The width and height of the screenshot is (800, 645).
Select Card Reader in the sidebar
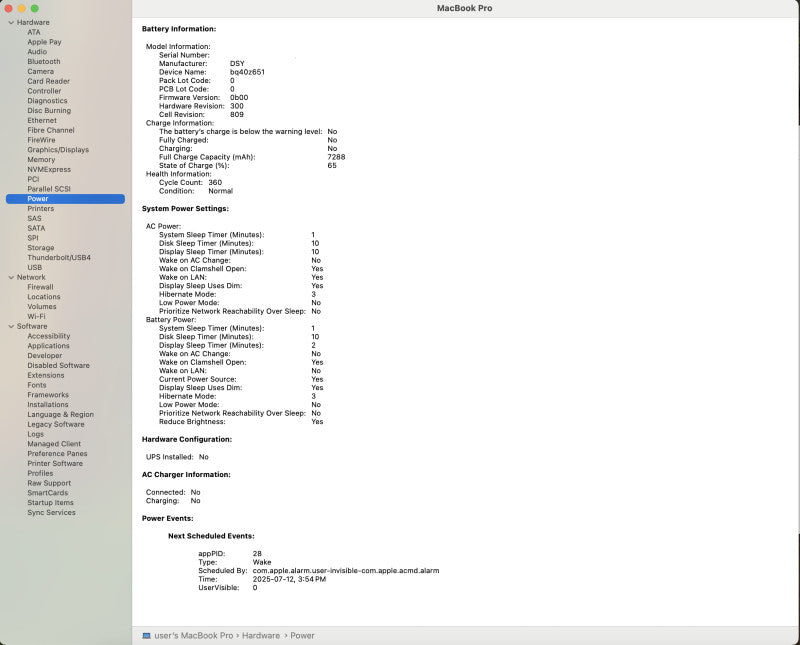tap(48, 81)
